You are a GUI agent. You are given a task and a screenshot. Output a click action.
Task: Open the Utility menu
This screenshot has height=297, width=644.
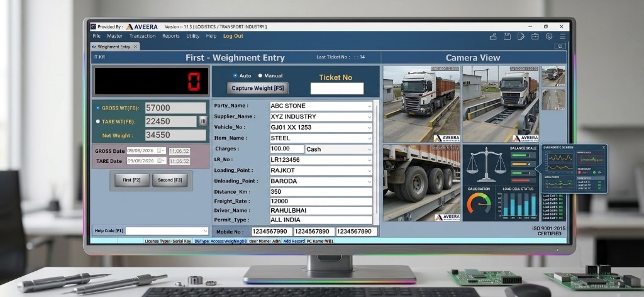point(192,36)
